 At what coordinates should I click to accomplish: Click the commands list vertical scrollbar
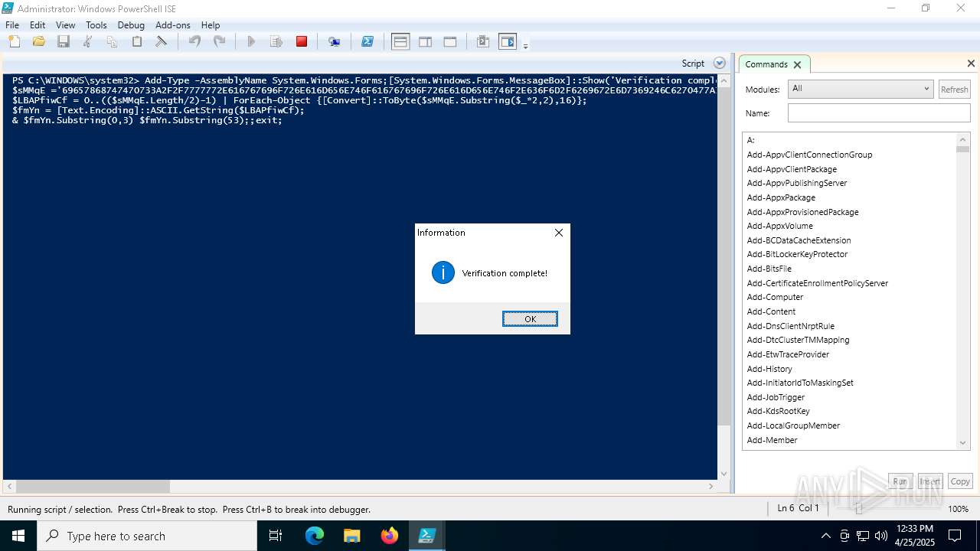click(963, 291)
